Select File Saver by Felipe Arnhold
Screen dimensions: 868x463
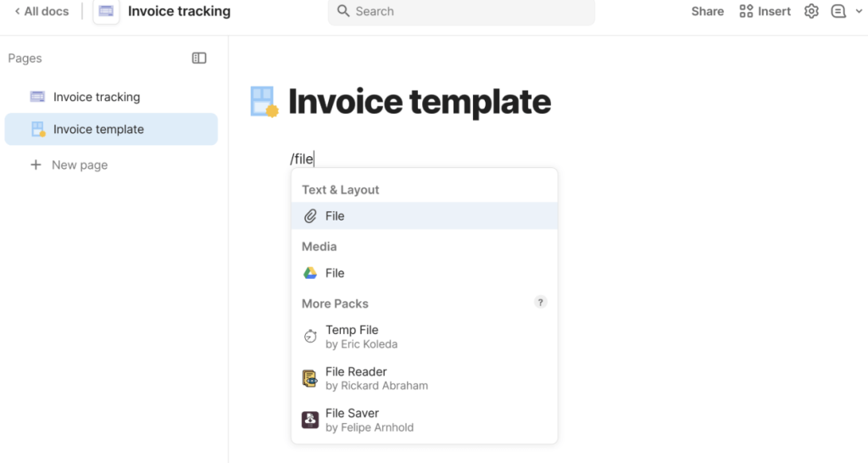(425, 420)
